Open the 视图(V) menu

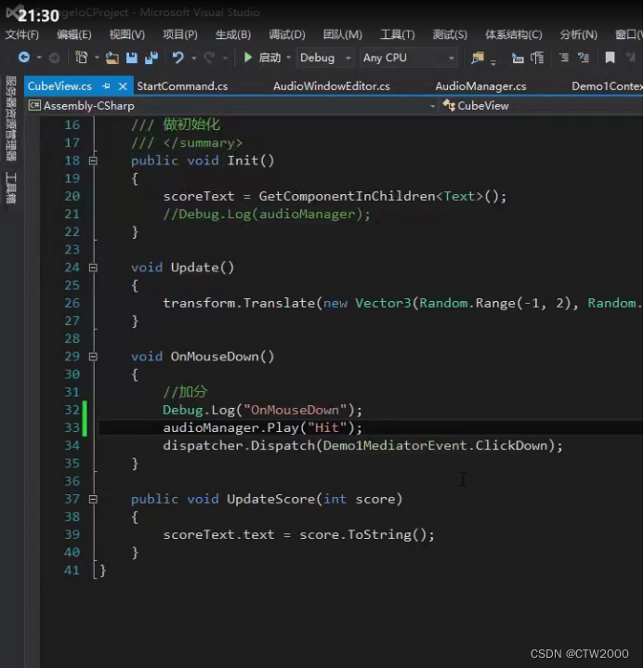(x=127, y=34)
